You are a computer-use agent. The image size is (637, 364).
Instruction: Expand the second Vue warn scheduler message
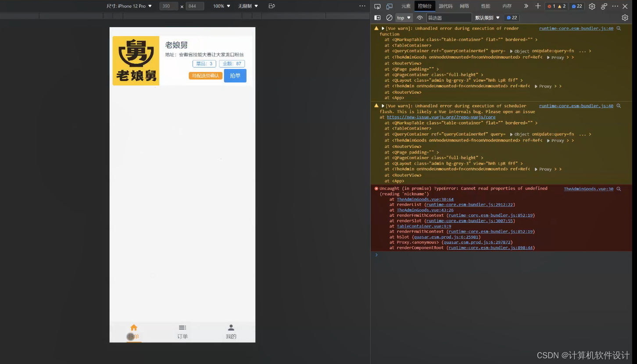tap(383, 106)
